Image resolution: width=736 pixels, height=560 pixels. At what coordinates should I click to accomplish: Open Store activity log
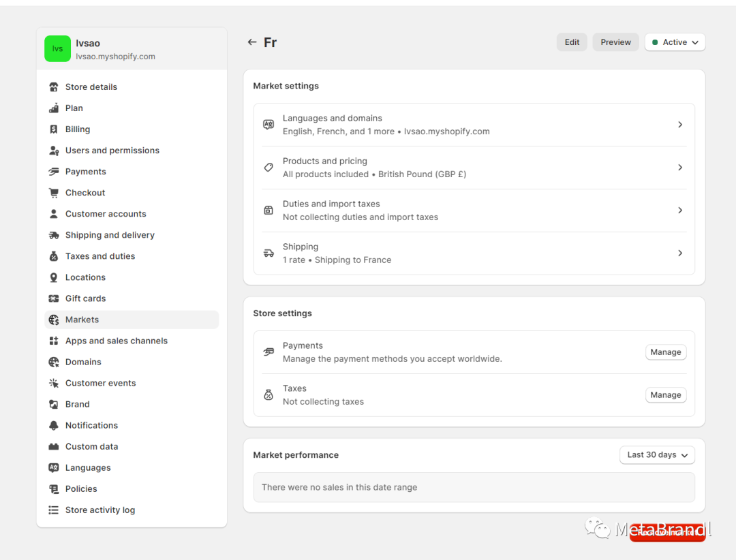coord(132,510)
